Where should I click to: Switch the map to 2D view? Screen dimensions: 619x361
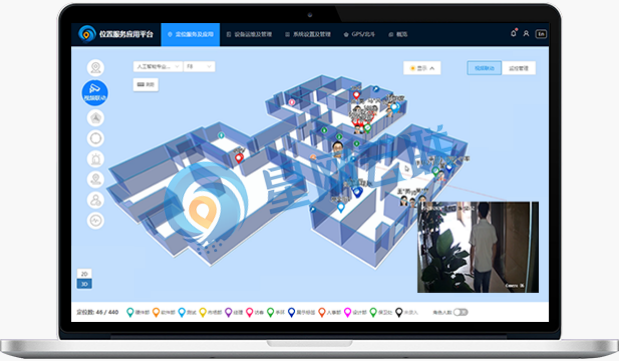coord(84,274)
